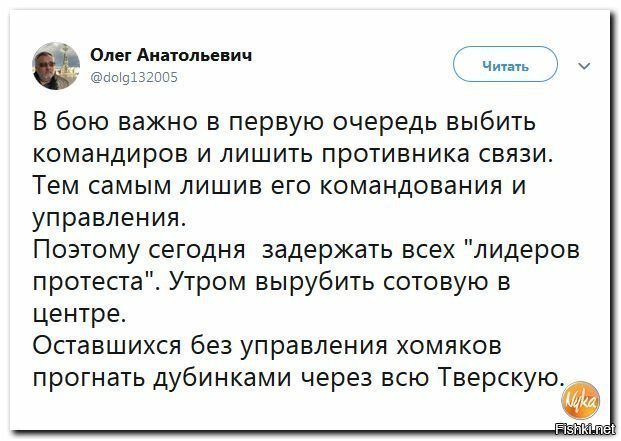The width and height of the screenshot is (621, 441).
Task: Click the single word line 'управления.'
Action: (x=109, y=219)
